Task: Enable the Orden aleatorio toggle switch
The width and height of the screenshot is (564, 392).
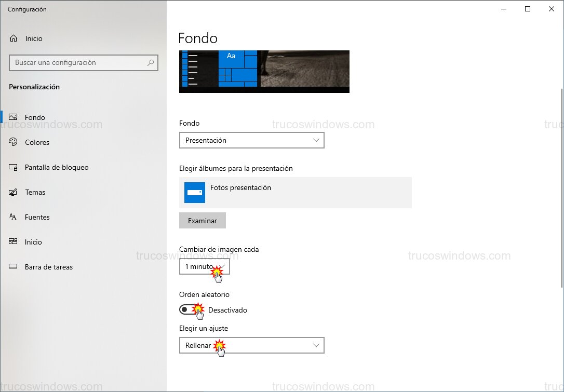Action: click(x=189, y=310)
